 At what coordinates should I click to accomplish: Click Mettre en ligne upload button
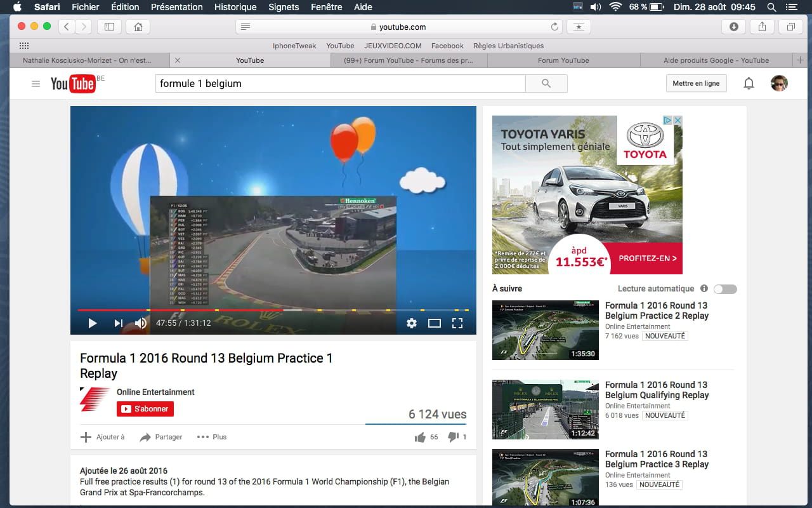click(x=696, y=84)
